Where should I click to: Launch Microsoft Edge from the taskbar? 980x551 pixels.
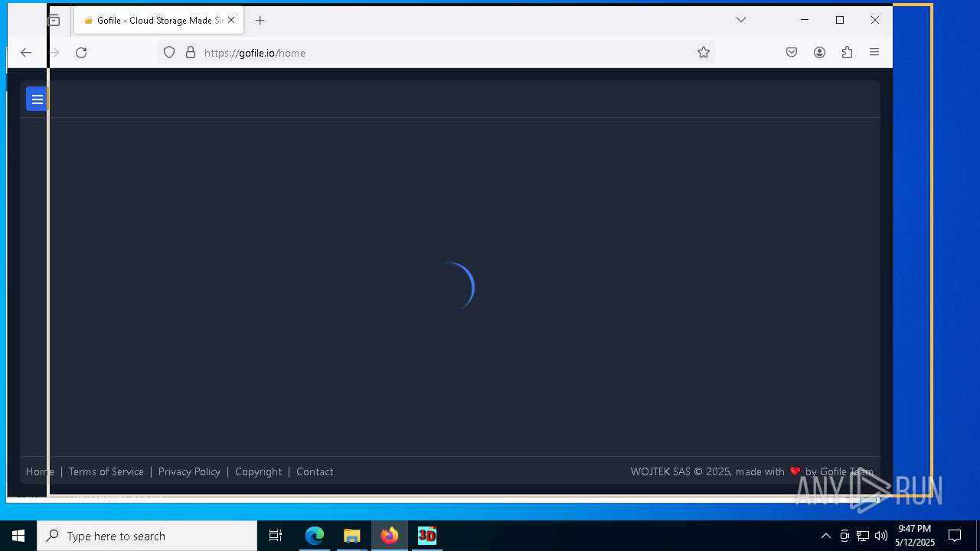click(x=315, y=536)
